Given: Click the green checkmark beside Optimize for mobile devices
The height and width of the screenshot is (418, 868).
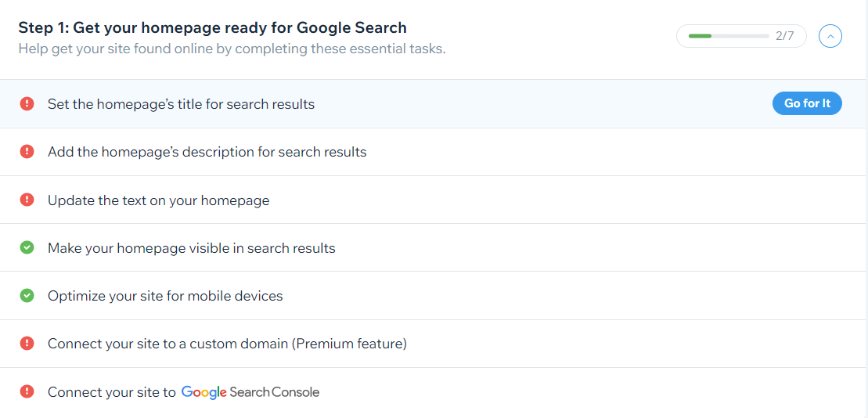Looking at the screenshot, I should pos(27,296).
